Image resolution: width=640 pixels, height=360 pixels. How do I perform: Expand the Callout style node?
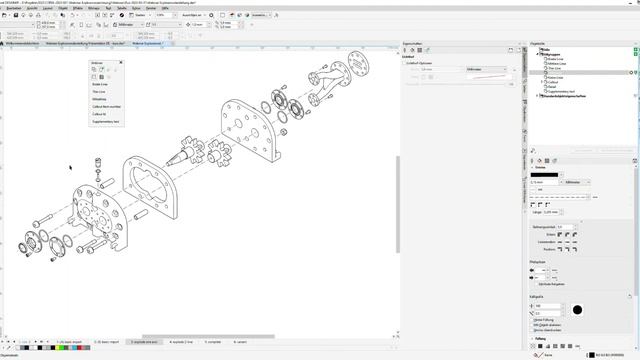542,82
